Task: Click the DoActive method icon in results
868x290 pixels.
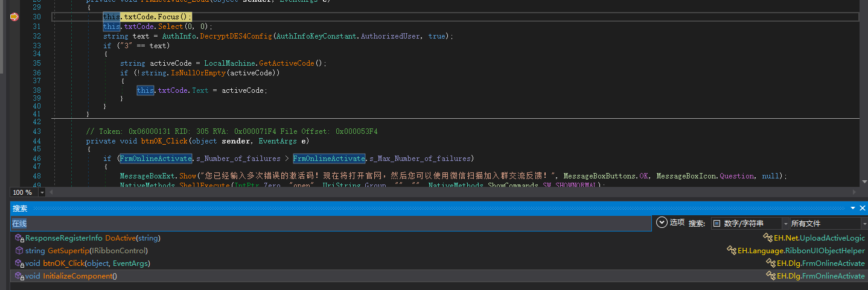Action: click(19, 238)
